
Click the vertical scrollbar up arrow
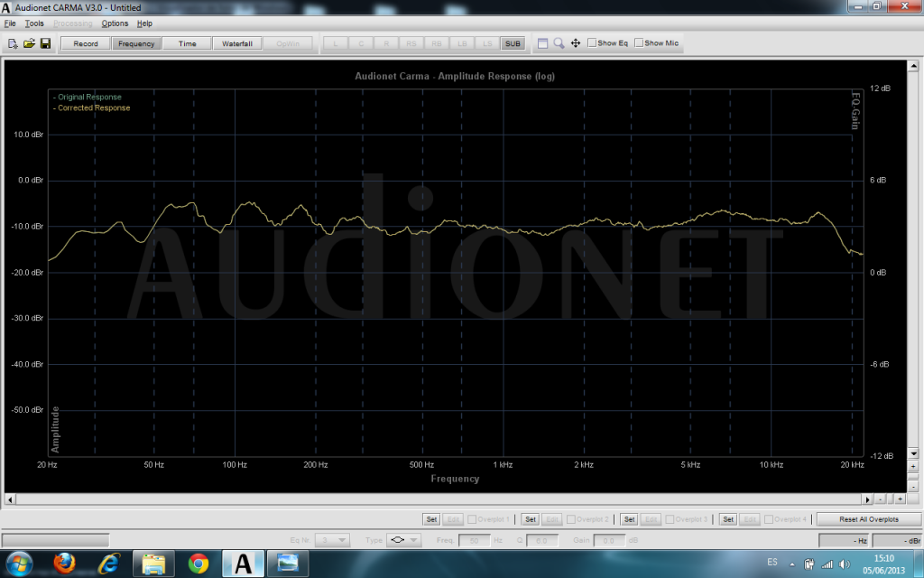tap(913, 65)
